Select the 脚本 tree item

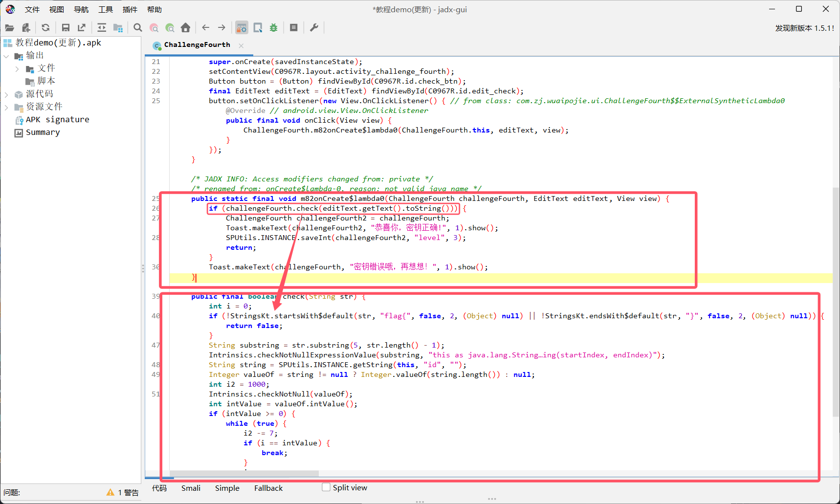[46, 81]
